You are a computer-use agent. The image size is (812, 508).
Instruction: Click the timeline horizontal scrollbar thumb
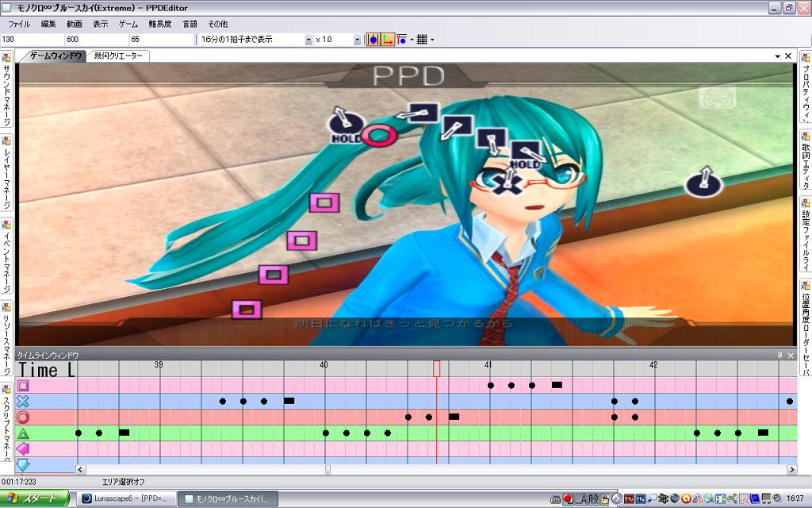coord(327,470)
